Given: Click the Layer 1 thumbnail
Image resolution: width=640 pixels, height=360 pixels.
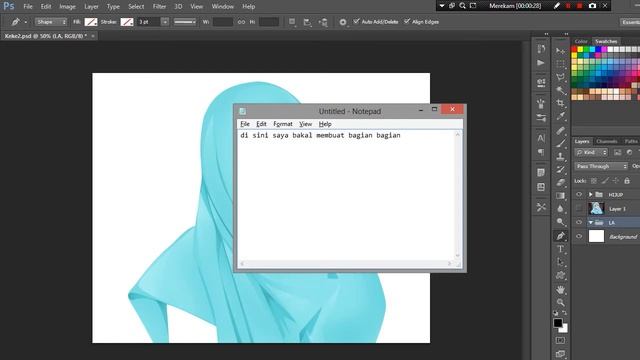Looking at the screenshot, I should click(596, 209).
